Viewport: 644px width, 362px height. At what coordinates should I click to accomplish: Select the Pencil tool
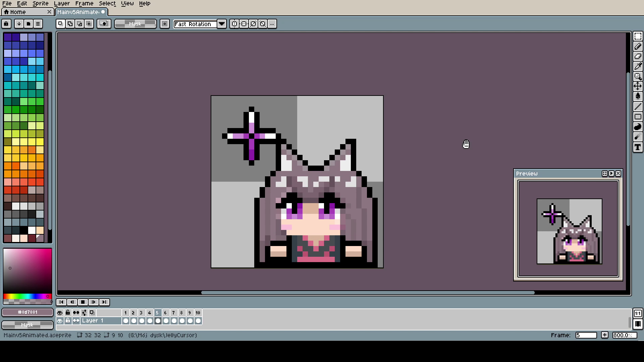pos(638,46)
